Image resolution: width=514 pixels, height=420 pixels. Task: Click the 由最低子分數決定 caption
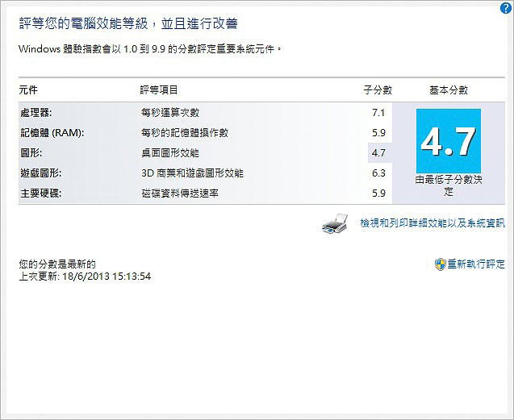pyautogui.click(x=449, y=185)
